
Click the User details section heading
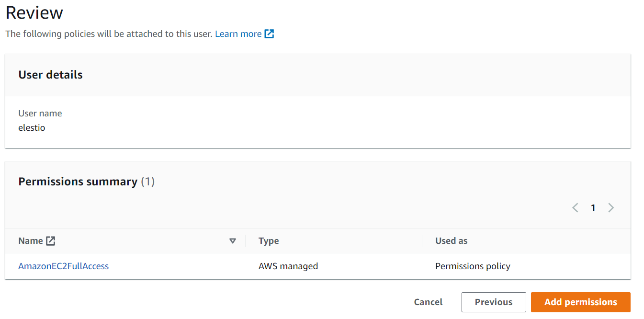50,75
